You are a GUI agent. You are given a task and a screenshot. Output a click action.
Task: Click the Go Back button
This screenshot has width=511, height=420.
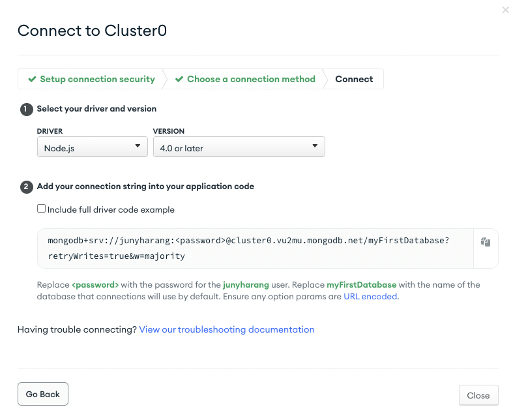pyautogui.click(x=43, y=394)
